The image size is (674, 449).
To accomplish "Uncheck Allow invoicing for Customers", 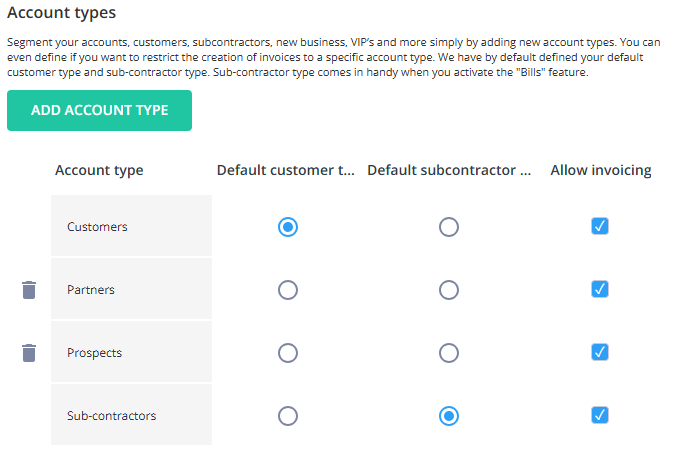I will [x=600, y=226].
